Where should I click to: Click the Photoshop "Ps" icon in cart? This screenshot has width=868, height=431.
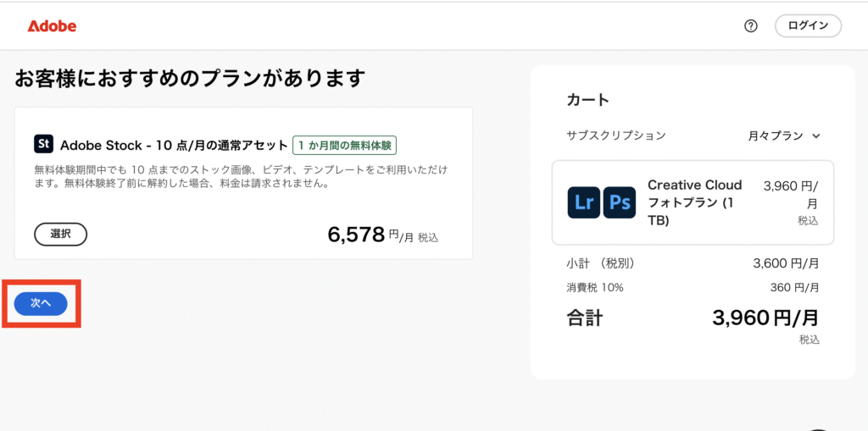tap(620, 202)
